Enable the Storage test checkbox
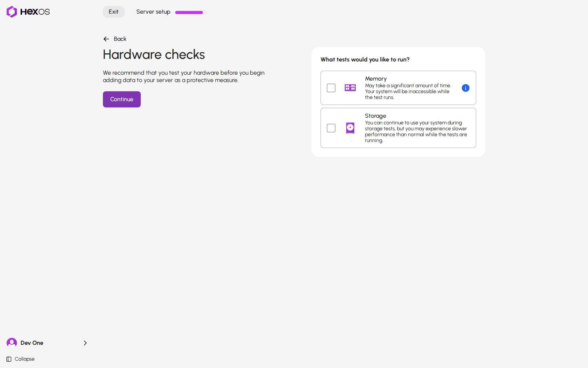Viewport: 588px width, 368px height. pos(331,128)
